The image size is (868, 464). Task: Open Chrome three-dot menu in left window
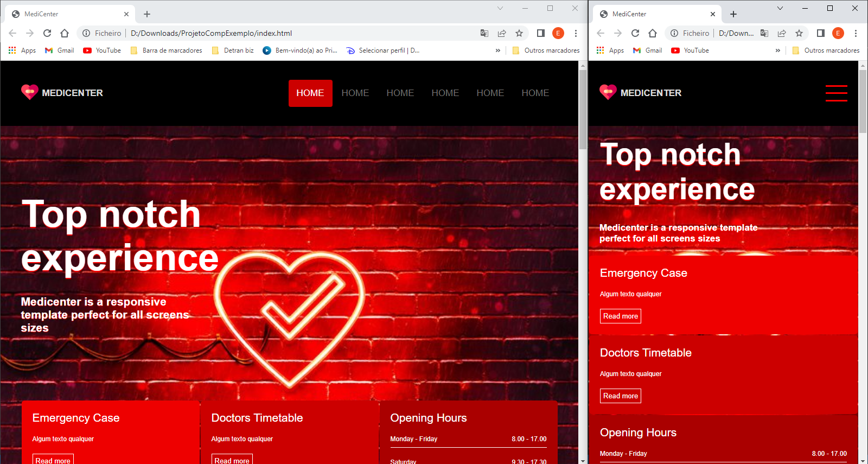(x=576, y=33)
